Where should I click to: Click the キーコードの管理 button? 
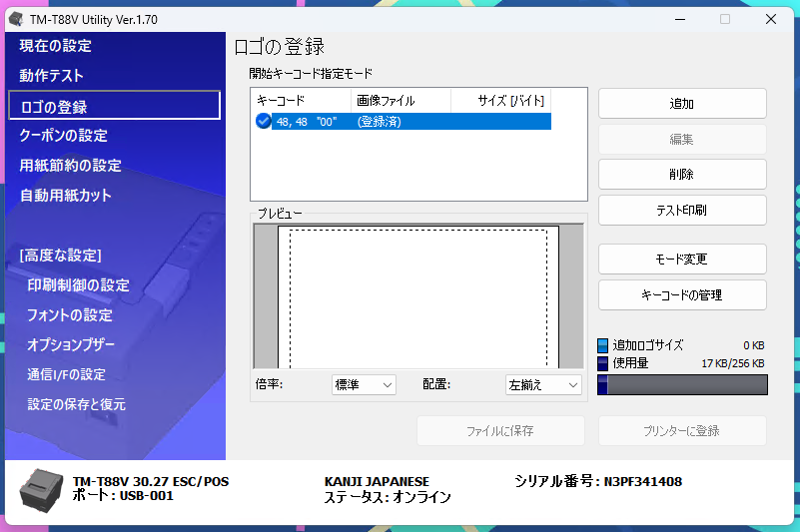click(682, 294)
